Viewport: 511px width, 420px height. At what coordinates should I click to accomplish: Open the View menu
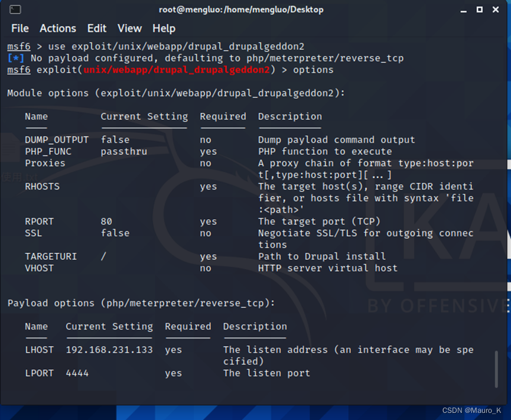click(x=129, y=28)
